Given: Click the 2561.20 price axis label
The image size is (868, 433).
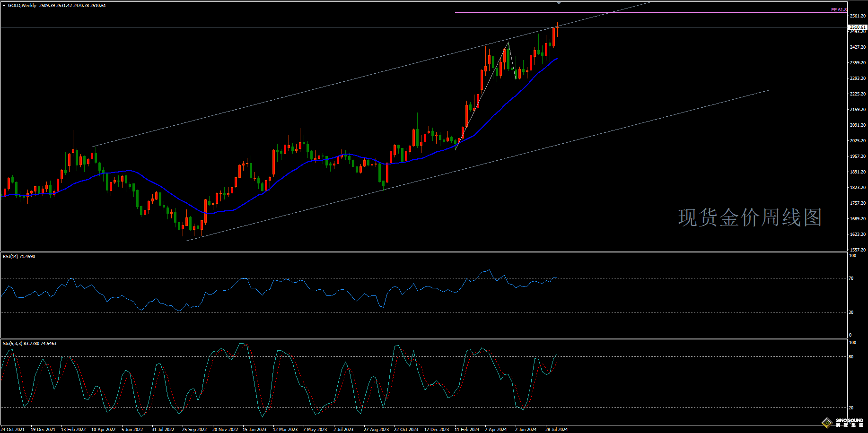Looking at the screenshot, I should tap(858, 16).
